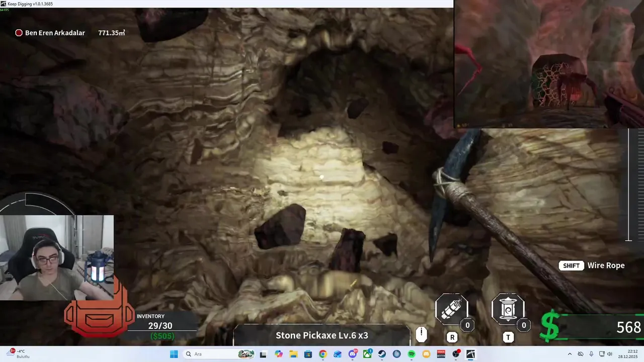Image resolution: width=644 pixels, height=362 pixels.
Task: Open the dark blue round app on taskbar
Action: coord(397,354)
